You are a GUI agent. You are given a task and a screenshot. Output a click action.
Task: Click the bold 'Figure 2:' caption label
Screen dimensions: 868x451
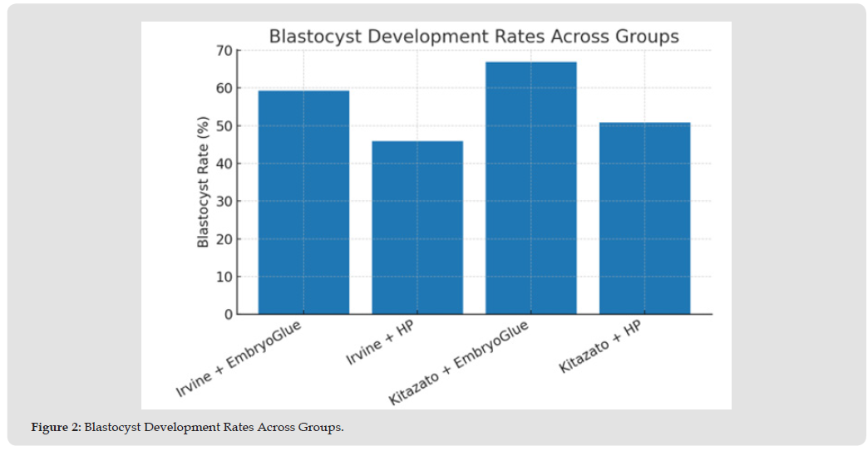click(x=56, y=427)
